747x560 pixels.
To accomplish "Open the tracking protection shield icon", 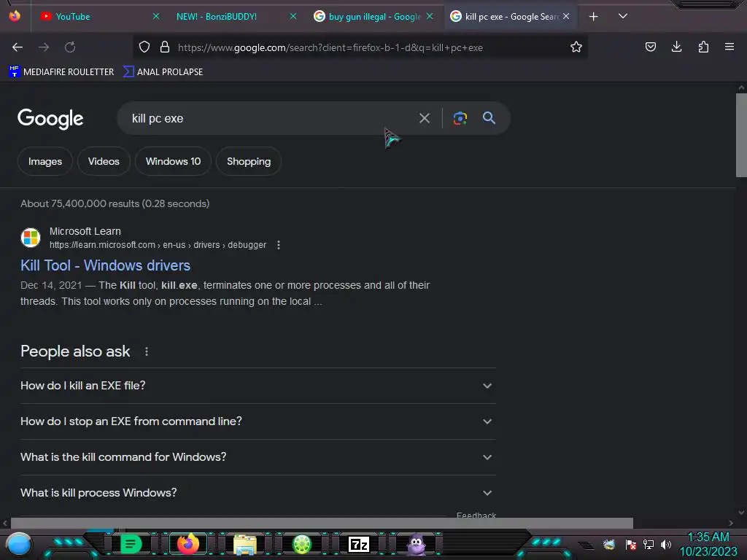I will pyautogui.click(x=144, y=47).
